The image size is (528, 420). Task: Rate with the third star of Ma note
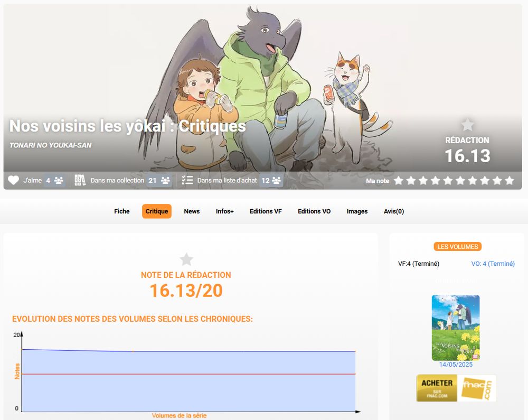(x=423, y=181)
